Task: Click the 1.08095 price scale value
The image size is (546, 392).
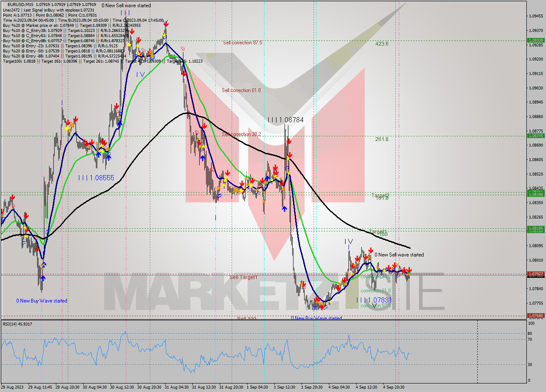Action: tap(536, 246)
